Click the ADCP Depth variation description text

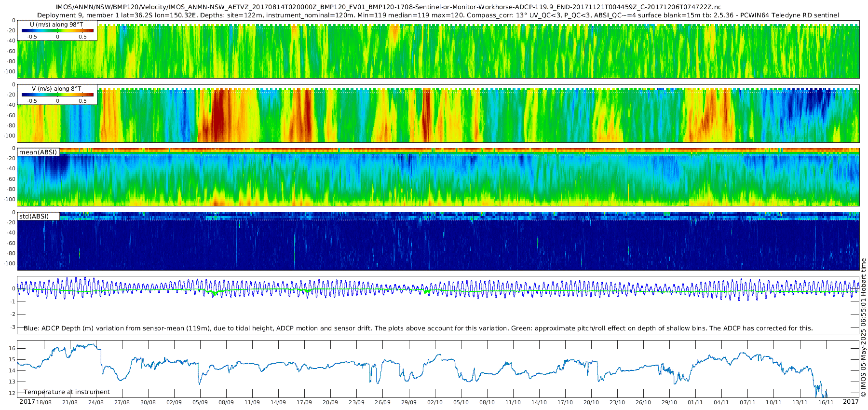(x=418, y=328)
